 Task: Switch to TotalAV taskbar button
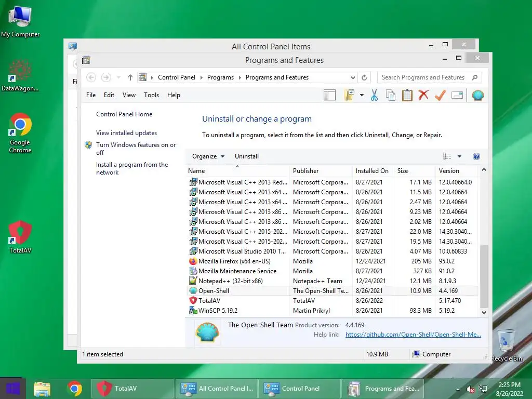point(132,389)
